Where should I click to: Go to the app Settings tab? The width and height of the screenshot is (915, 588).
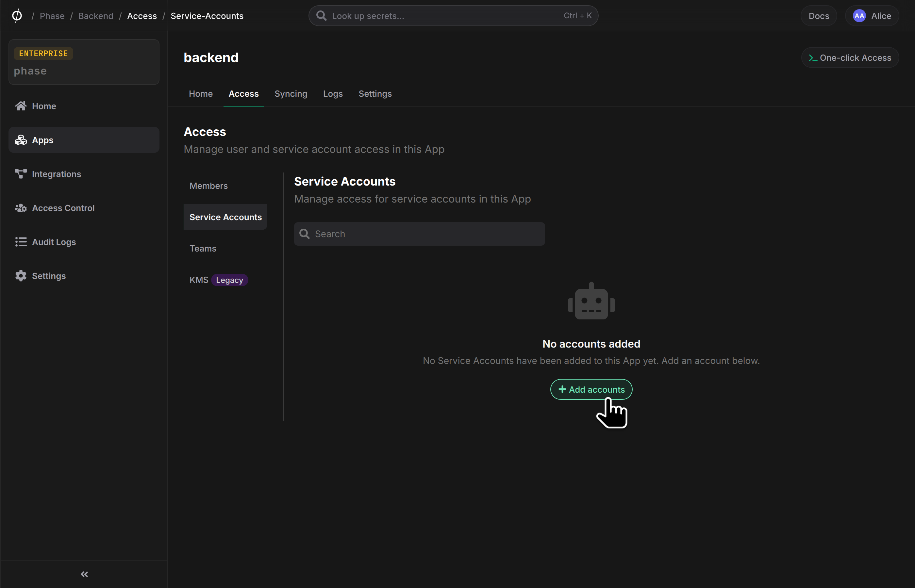[x=375, y=93]
